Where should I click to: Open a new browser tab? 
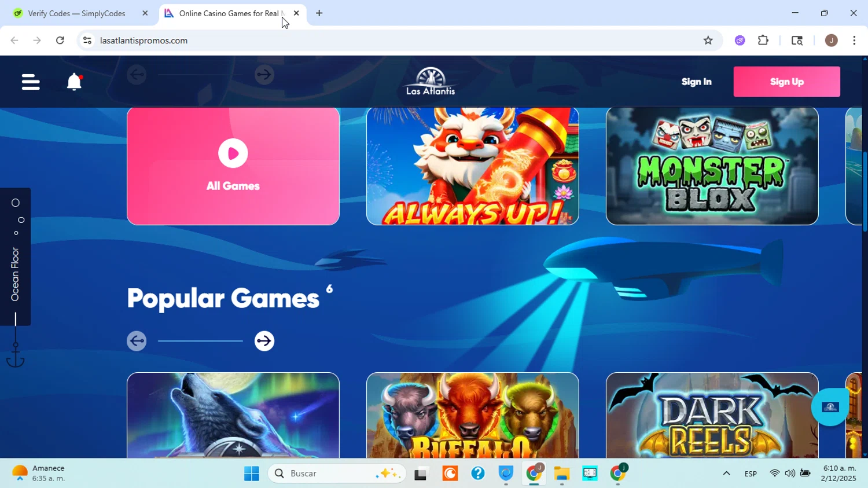click(x=319, y=13)
